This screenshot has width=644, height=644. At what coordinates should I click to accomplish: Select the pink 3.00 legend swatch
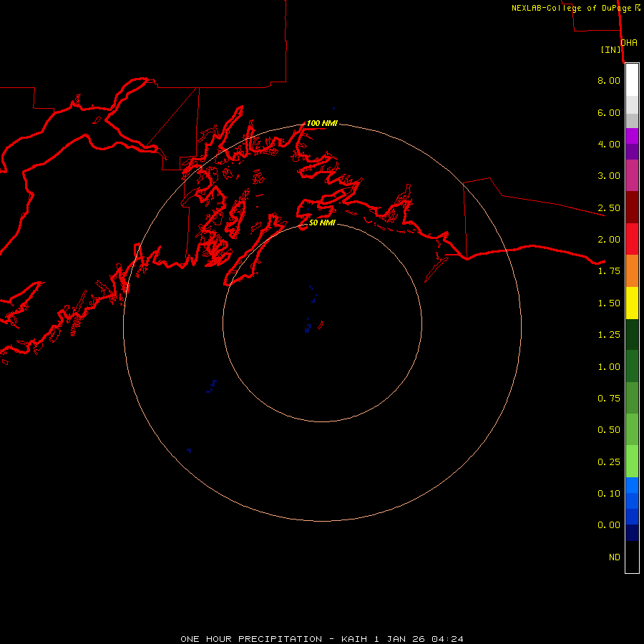[632, 175]
